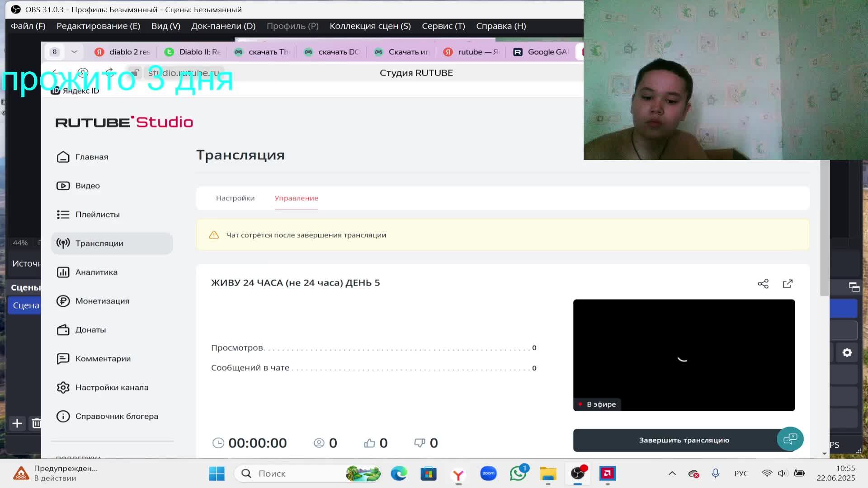The height and width of the screenshot is (488, 868).
Task: Open Сервис menu in OBS
Action: coord(443,26)
